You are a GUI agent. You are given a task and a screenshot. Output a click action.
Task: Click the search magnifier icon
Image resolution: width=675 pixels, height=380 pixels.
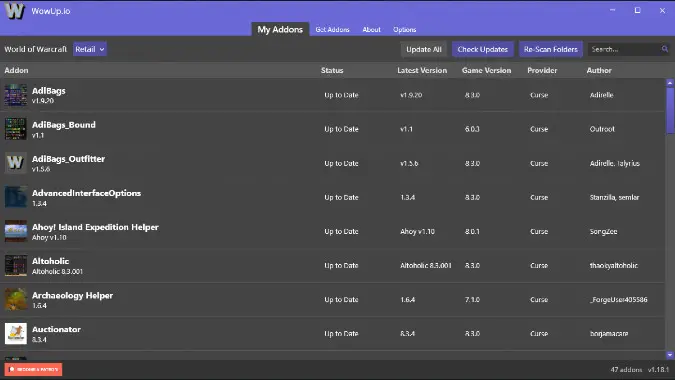click(x=665, y=49)
